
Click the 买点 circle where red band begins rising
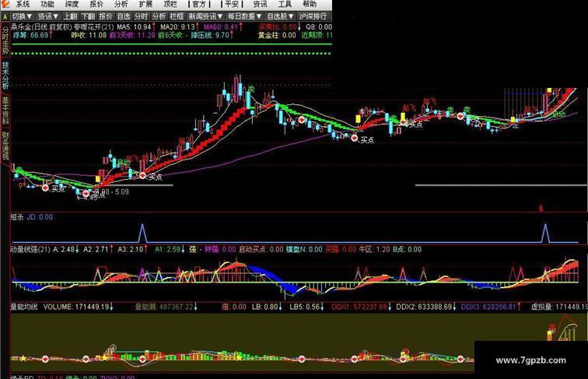(x=142, y=175)
